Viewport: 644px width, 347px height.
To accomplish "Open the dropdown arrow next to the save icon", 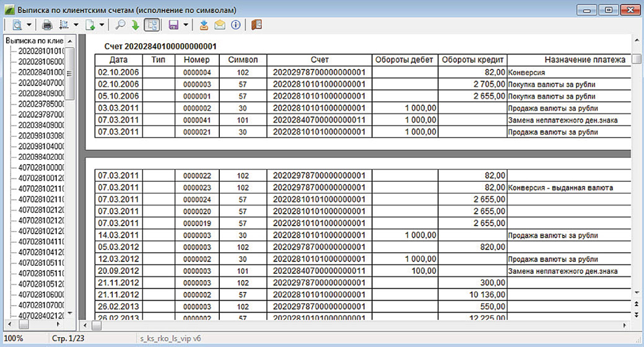I will (x=186, y=25).
